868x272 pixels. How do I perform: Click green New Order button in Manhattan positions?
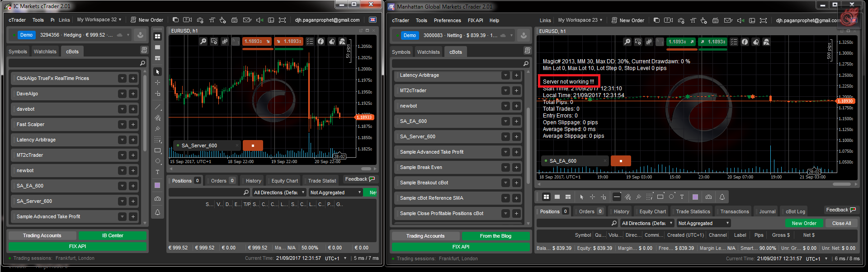tap(804, 223)
